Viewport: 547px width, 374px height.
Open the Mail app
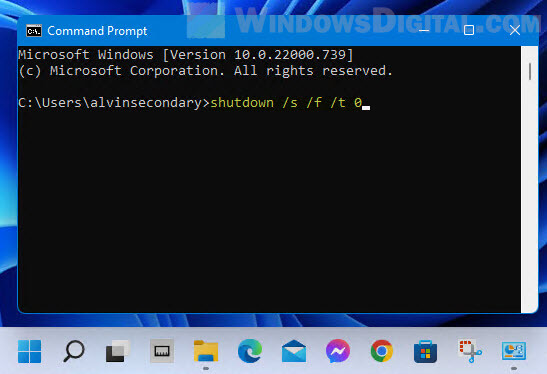pos(294,351)
